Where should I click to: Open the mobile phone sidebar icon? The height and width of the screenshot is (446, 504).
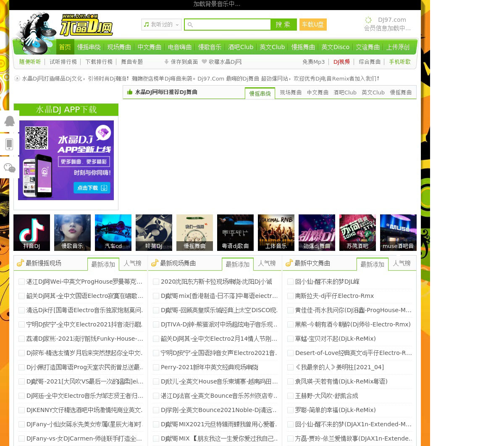9,144
